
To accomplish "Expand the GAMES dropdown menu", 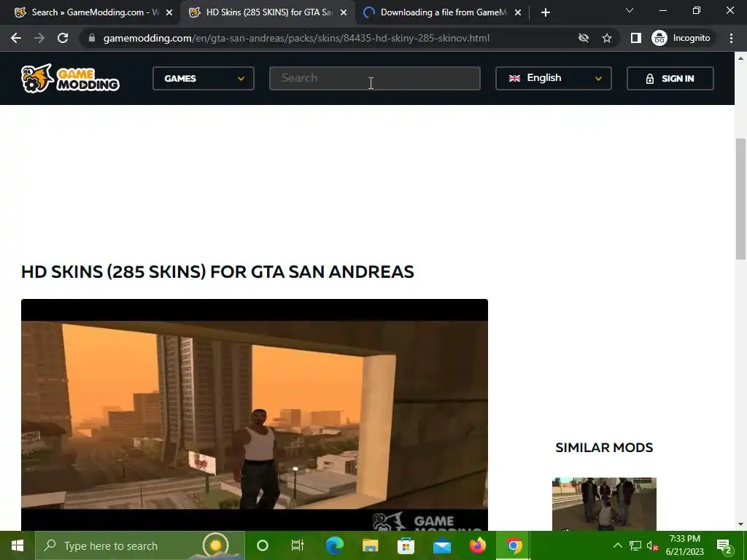I will 204,79.
